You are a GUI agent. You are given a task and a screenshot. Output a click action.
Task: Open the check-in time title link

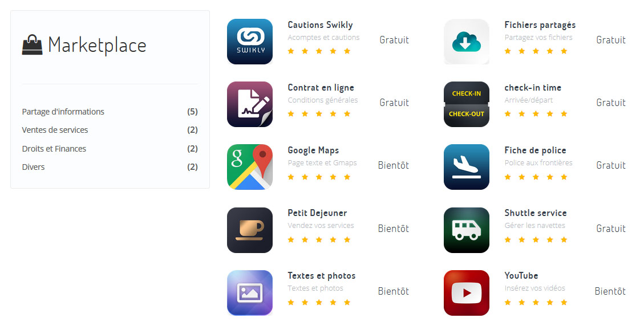coord(533,87)
